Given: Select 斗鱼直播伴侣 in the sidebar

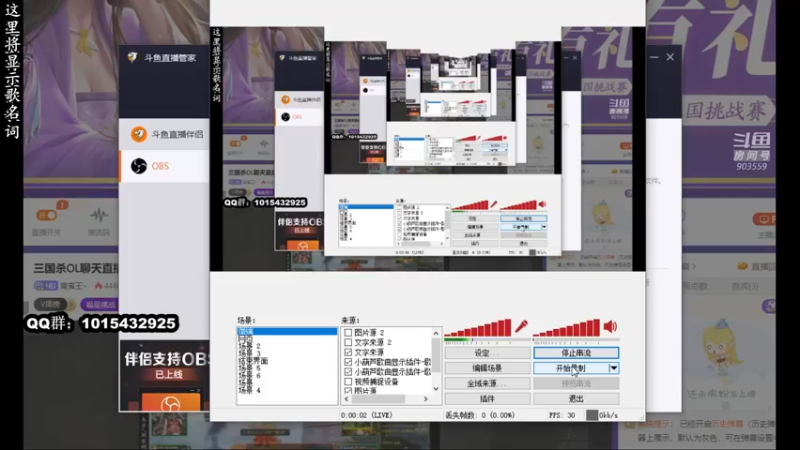Looking at the screenshot, I should (164, 134).
